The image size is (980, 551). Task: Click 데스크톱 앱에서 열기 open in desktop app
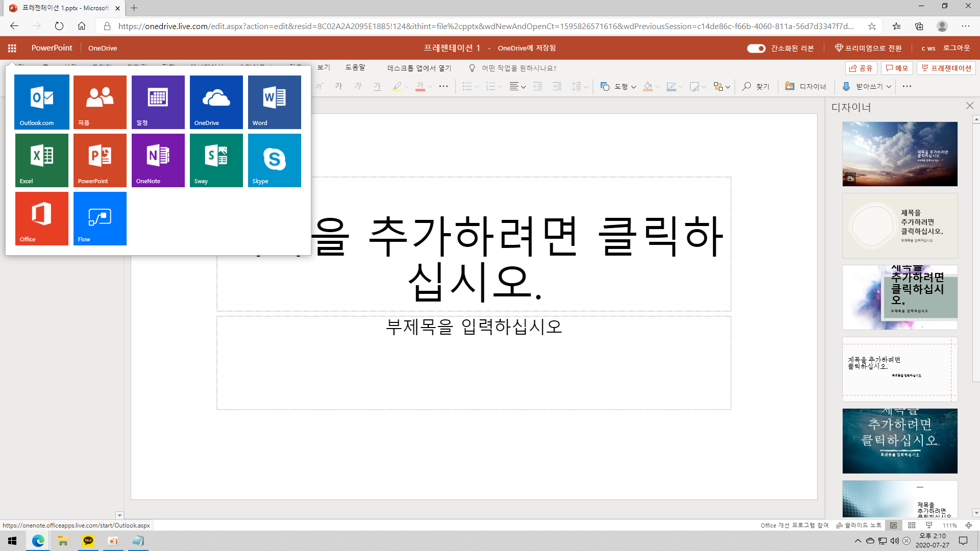click(x=419, y=68)
